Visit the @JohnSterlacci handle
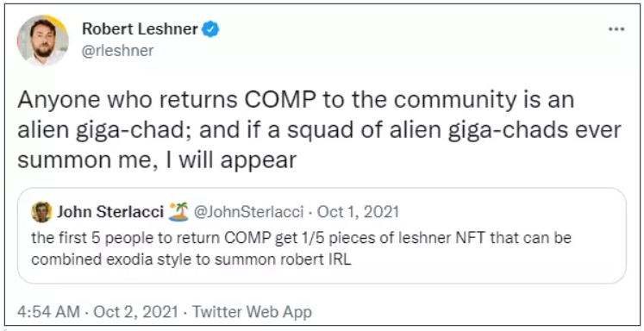This screenshot has width=644, height=331. coord(248,212)
